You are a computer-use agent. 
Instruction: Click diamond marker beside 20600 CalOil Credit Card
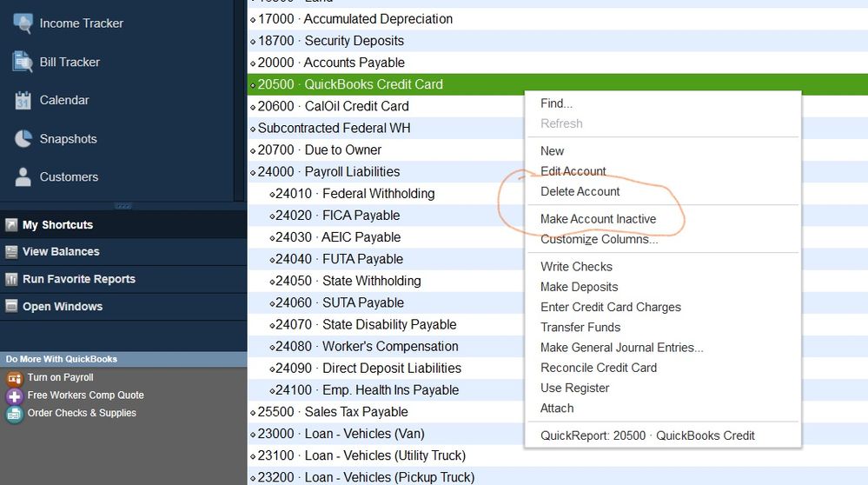point(253,107)
